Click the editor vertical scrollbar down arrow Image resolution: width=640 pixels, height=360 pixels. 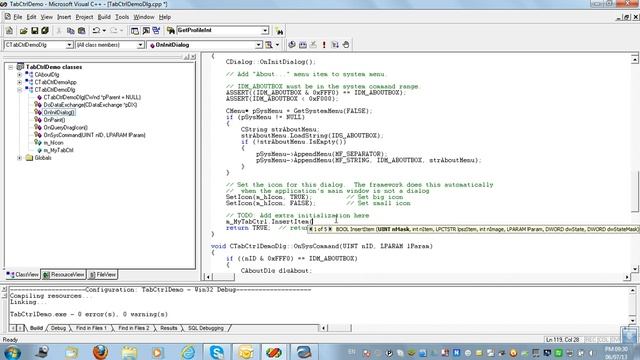635,269
